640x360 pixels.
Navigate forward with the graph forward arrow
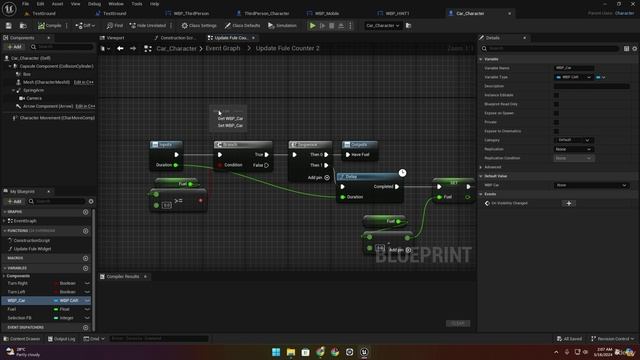[133, 49]
